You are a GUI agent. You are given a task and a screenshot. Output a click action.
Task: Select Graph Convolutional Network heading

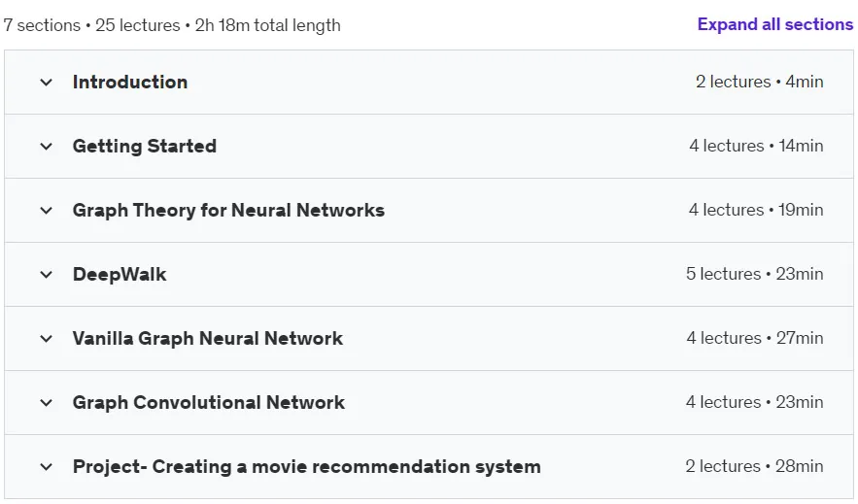pos(209,402)
